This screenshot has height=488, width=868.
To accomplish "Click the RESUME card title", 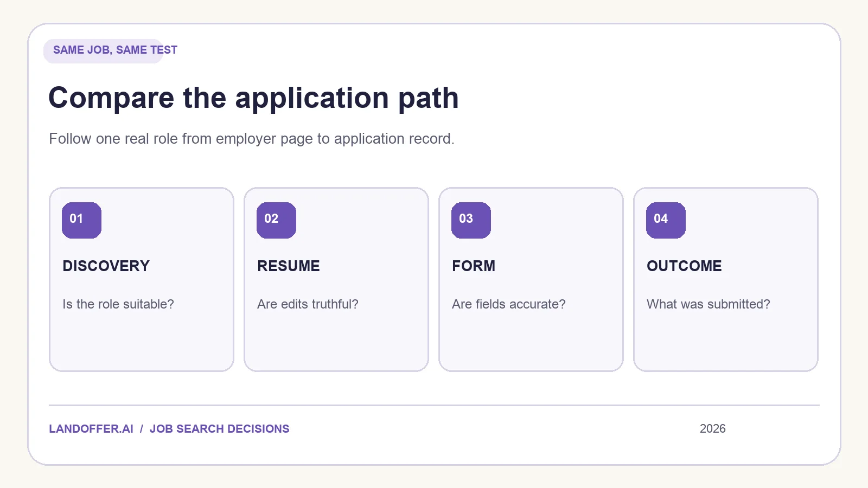I will pos(289,266).
